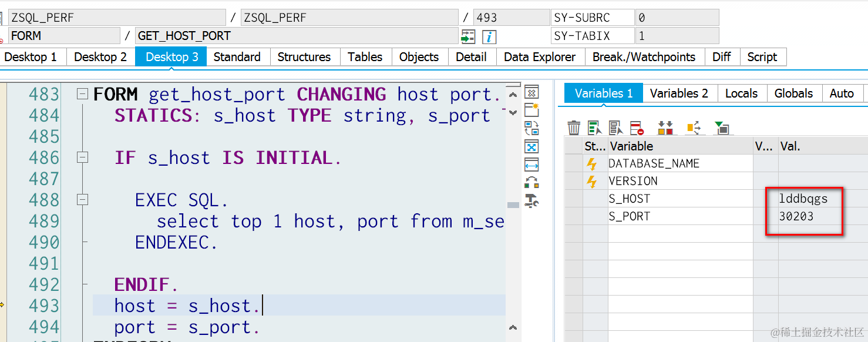Open the Standard tab
Image resolution: width=868 pixels, height=342 pixels.
pos(237,57)
